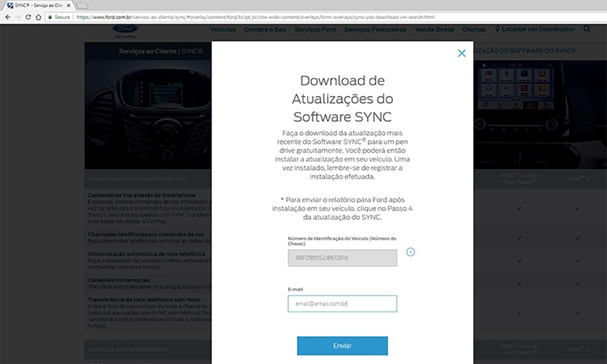Screen dimensions: 607x364
Task: Close the SYNC browser tab
Action: (x=69, y=5)
